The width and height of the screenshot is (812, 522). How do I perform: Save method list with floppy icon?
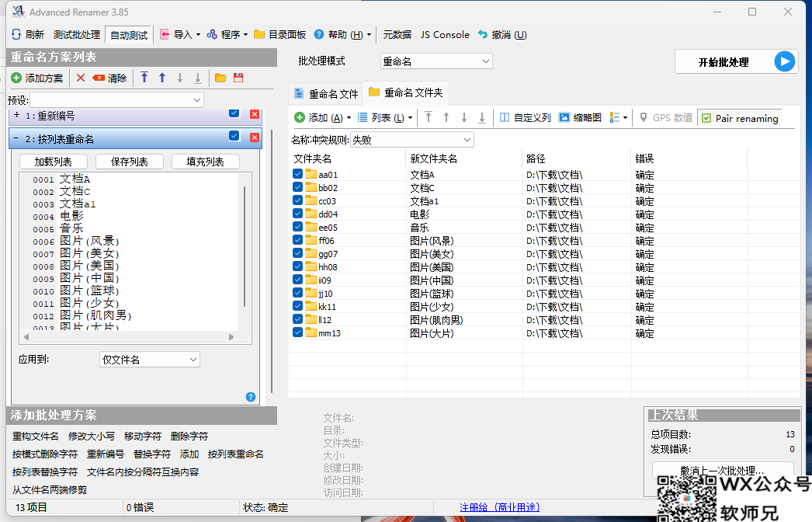pyautogui.click(x=238, y=78)
